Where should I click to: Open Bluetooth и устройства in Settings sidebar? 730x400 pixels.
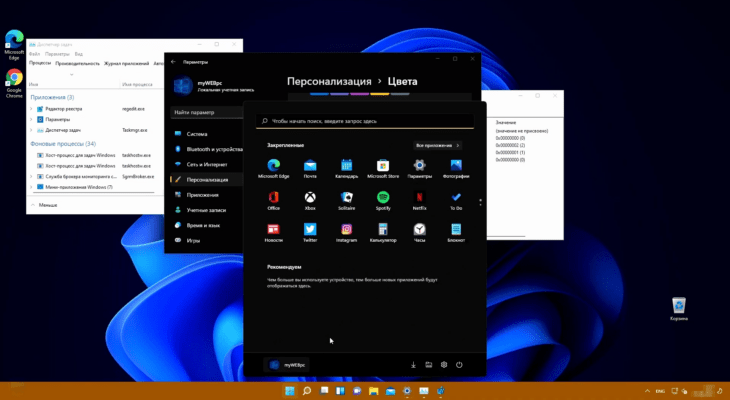207,149
